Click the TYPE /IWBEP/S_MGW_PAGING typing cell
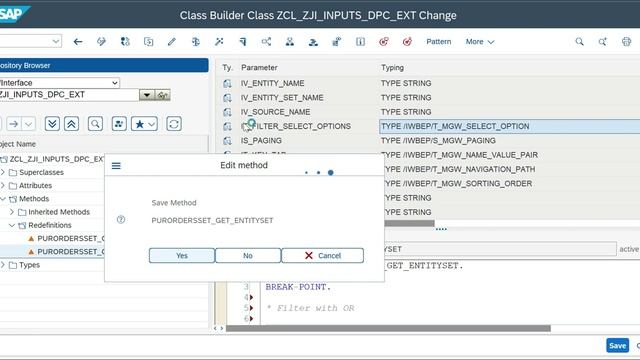This screenshot has width=640, height=360. pos(438,140)
